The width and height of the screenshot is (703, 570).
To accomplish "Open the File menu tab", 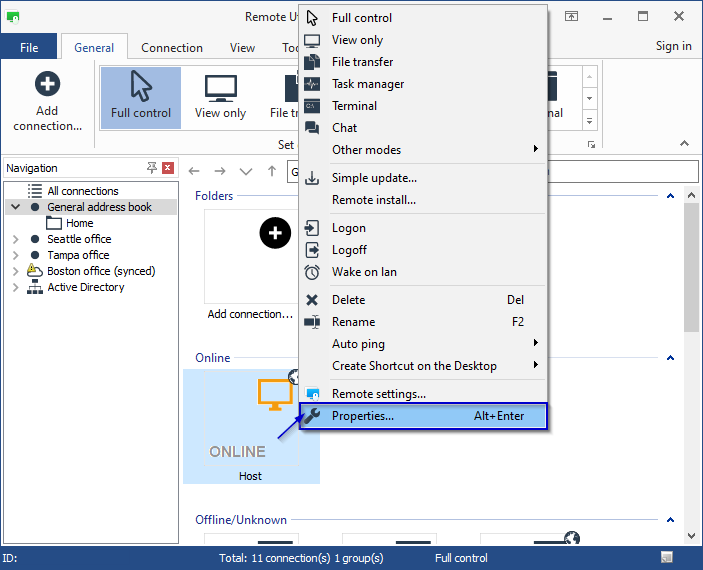I will pos(29,47).
